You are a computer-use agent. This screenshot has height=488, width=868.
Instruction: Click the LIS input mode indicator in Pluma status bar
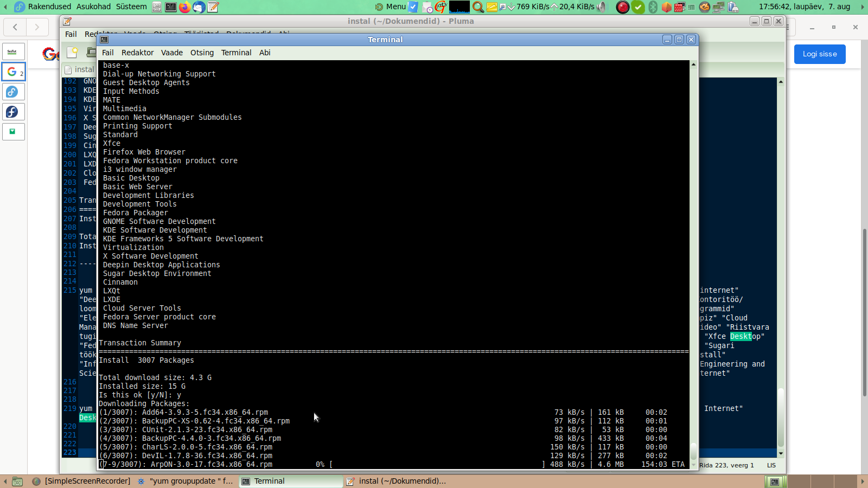[771, 465]
